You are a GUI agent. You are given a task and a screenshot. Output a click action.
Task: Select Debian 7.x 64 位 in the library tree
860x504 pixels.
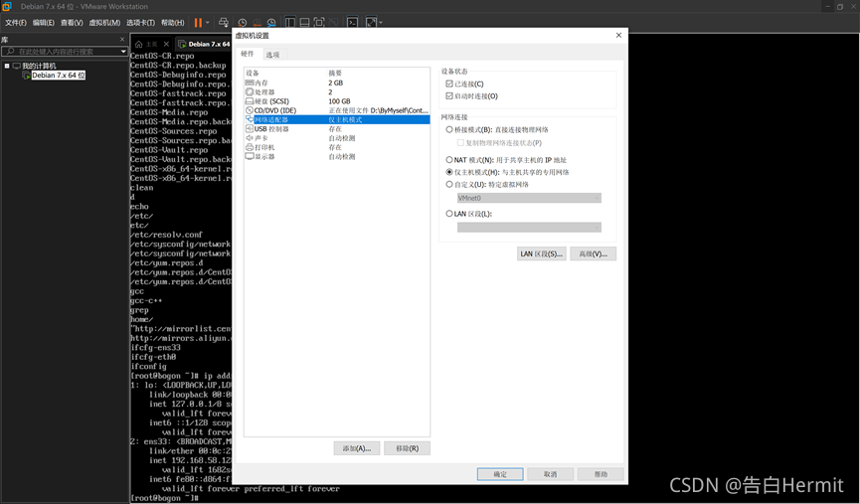(58, 76)
